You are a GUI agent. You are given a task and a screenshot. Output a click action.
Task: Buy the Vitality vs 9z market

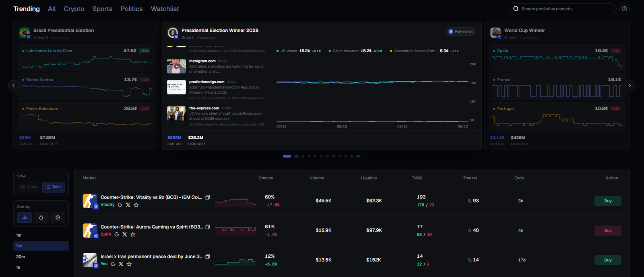pos(608,201)
